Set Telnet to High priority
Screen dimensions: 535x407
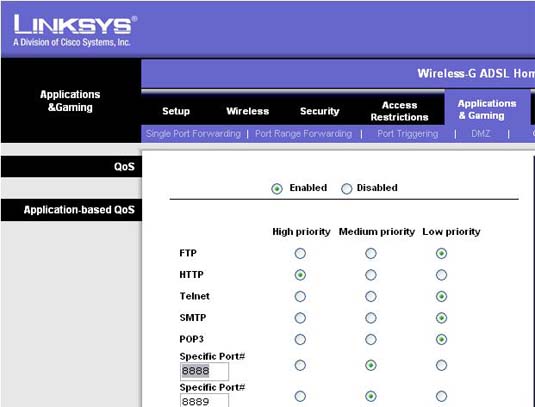tap(300, 296)
